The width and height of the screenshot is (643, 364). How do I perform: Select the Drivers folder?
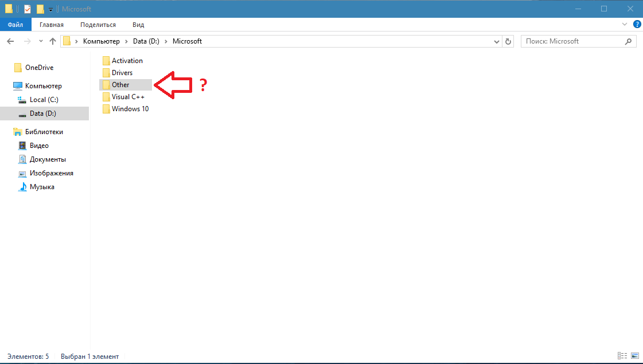pyautogui.click(x=117, y=73)
